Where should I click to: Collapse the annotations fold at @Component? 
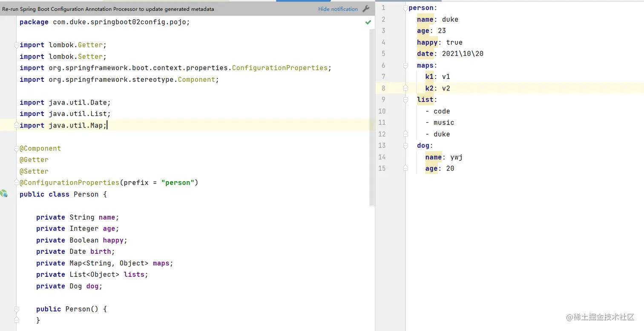(16, 148)
